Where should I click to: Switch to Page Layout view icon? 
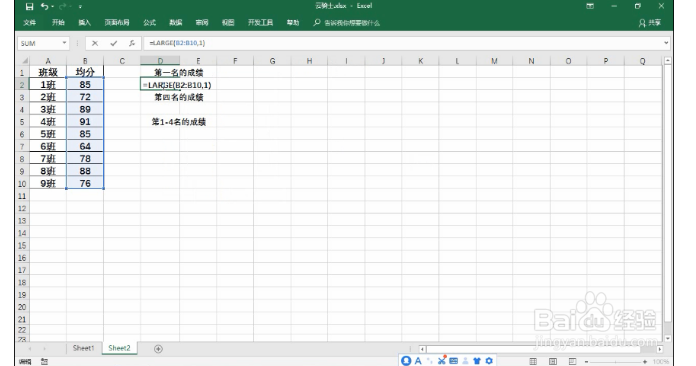553,361
